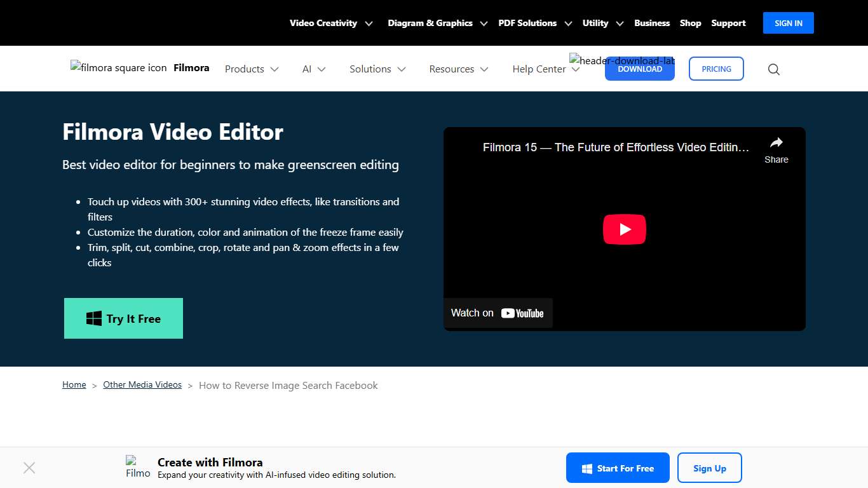This screenshot has height=488, width=868.
Task: Click the PRICING button
Action: [x=716, y=69]
